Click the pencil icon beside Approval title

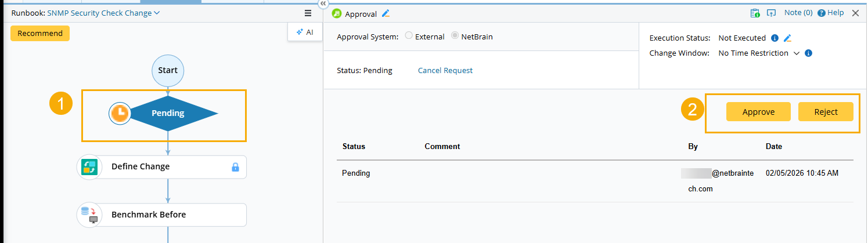pos(386,13)
